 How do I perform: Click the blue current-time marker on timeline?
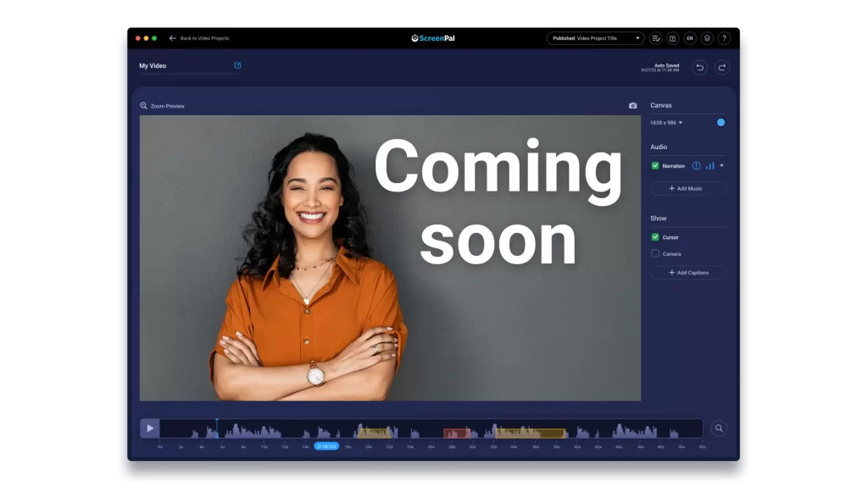326,446
